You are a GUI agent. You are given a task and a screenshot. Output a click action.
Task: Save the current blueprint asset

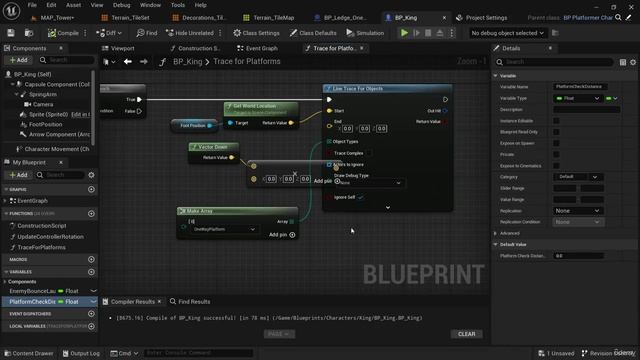[11, 33]
